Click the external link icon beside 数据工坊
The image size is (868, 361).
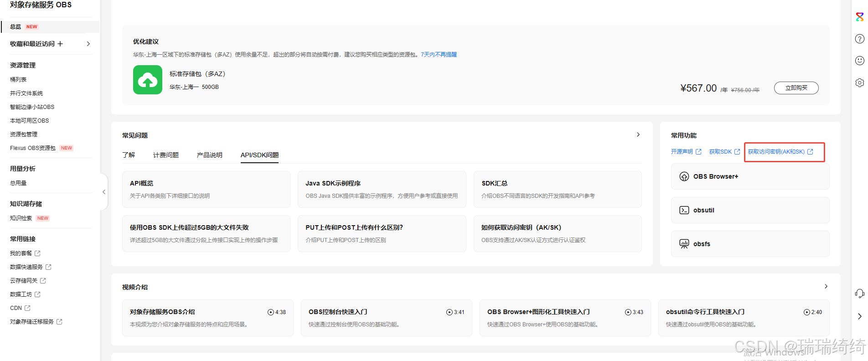click(37, 294)
